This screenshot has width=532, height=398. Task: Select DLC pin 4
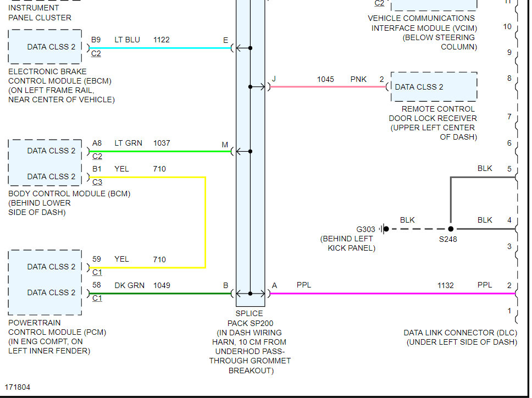509,220
